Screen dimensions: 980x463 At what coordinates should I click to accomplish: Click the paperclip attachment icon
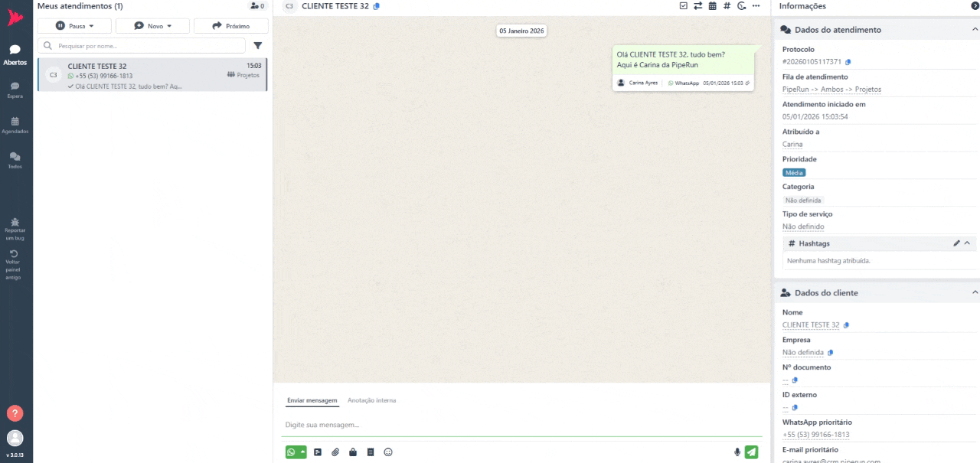pos(335,452)
